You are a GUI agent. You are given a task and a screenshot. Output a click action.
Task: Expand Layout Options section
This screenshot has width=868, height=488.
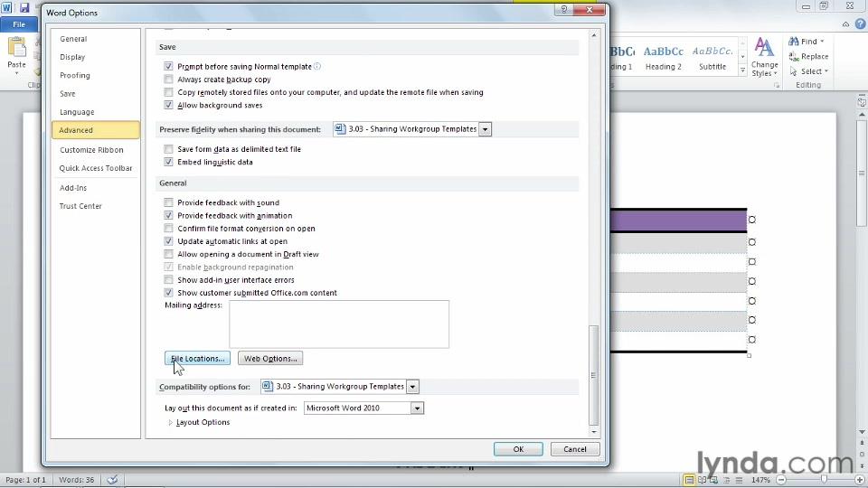(x=171, y=422)
